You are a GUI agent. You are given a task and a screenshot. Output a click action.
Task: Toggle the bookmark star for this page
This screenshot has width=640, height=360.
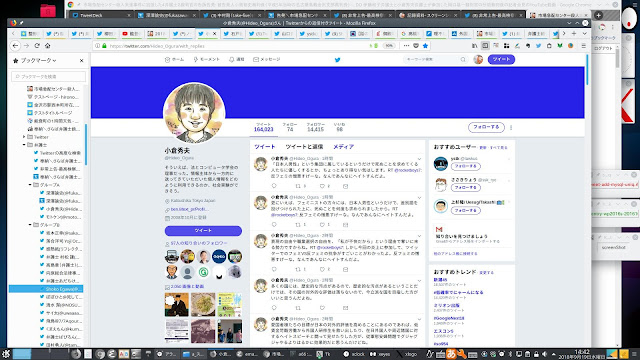(425, 46)
